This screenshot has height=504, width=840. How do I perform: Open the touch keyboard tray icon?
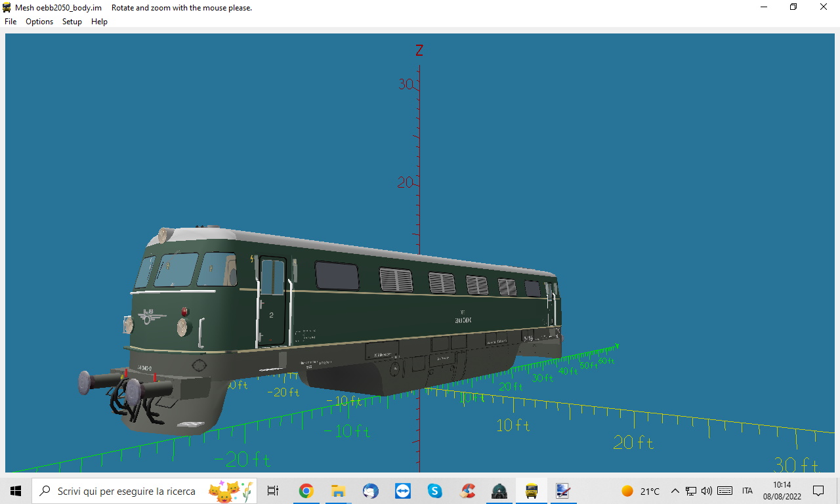click(x=725, y=491)
